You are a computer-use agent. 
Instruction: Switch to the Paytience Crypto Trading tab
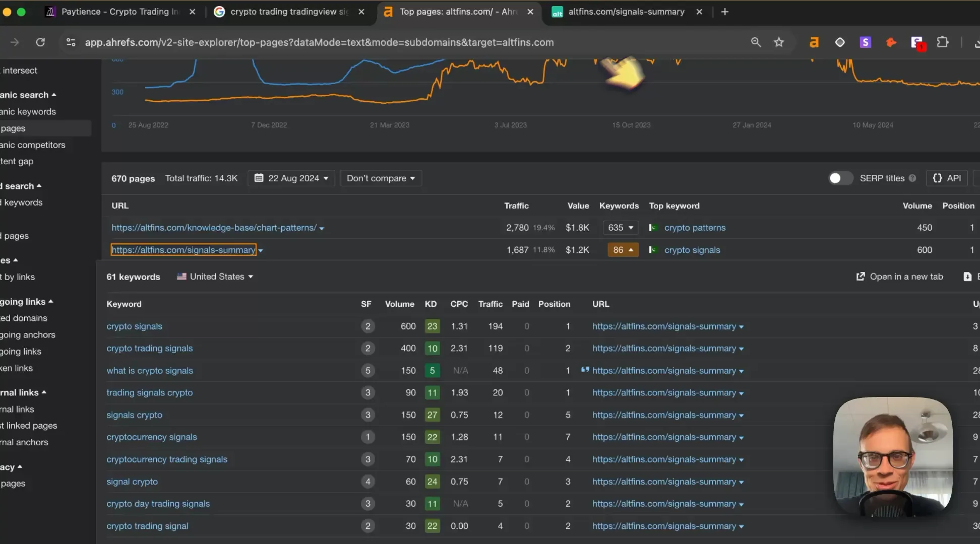120,12
